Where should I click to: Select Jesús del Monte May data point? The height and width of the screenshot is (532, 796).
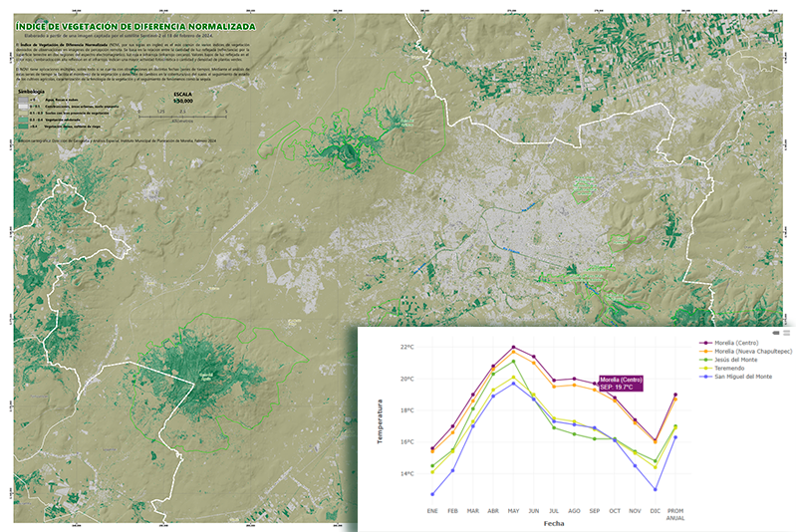click(x=513, y=360)
